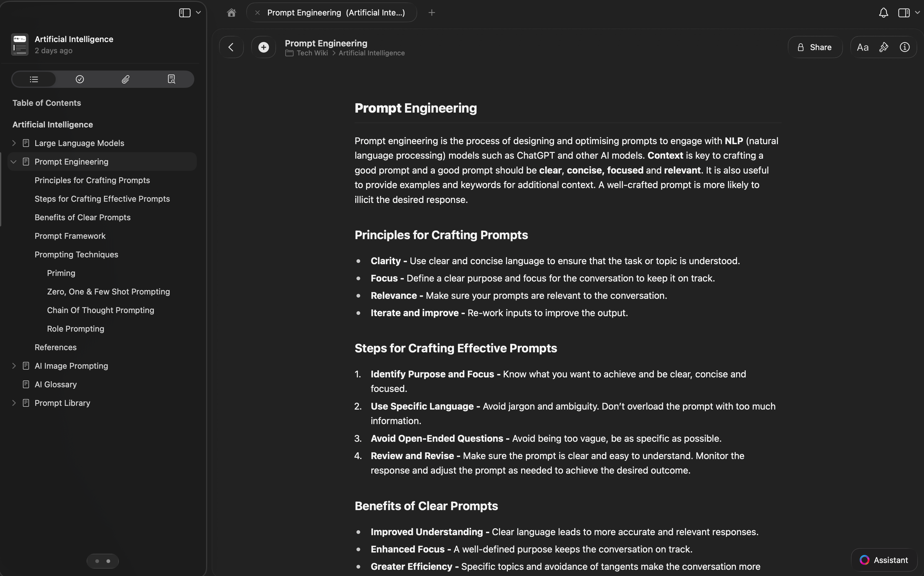Screen dimensions: 924x576
Task: Open the page info icon
Action: pyautogui.click(x=905, y=47)
